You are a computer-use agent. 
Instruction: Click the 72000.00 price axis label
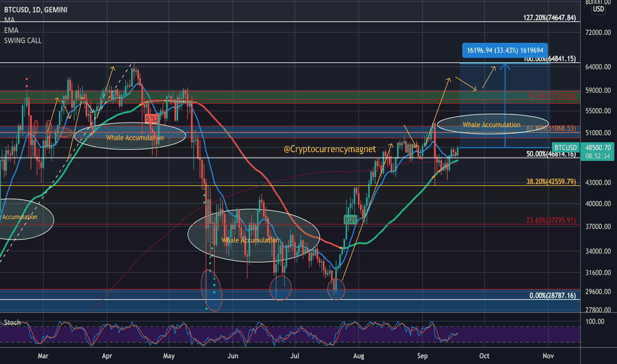[x=598, y=32]
